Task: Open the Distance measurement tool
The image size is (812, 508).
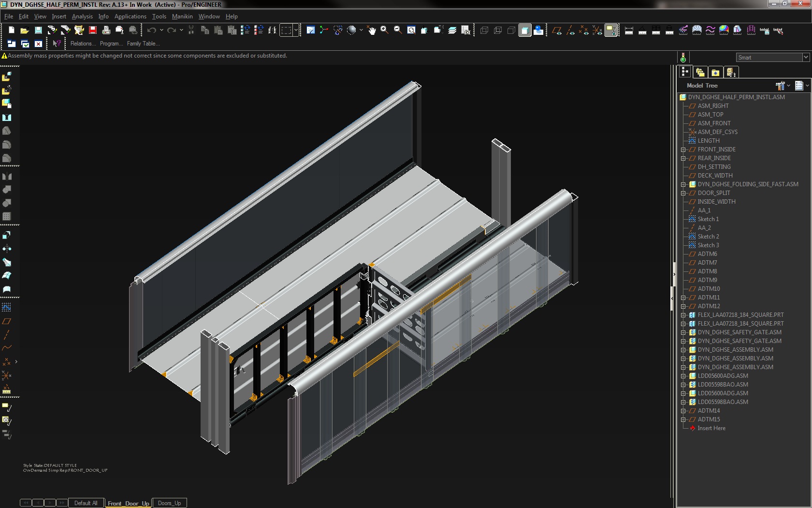Action: (629, 30)
